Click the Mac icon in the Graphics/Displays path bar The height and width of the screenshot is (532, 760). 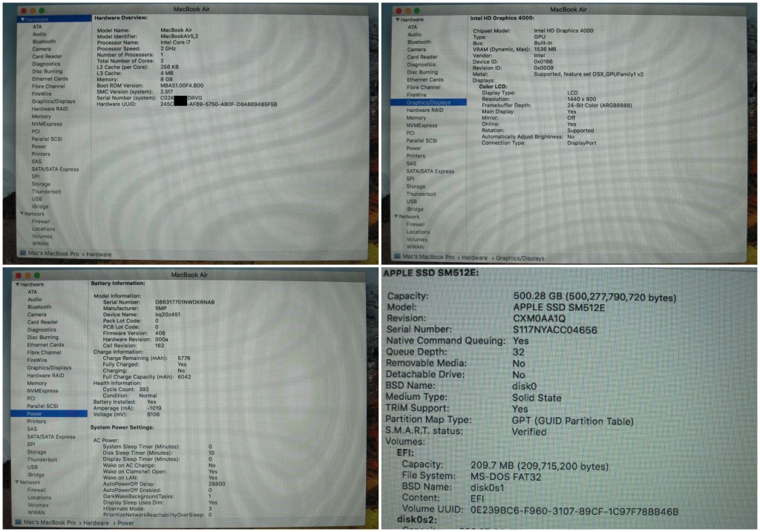[x=398, y=257]
